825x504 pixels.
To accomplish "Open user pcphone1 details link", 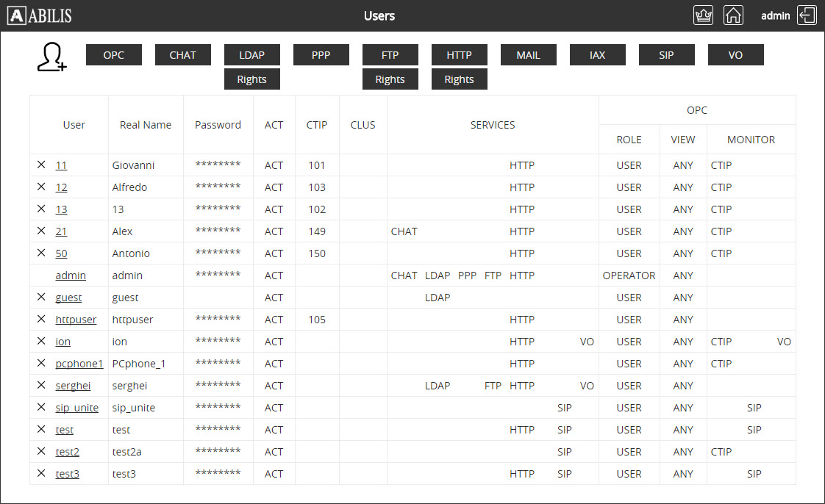I will (x=79, y=364).
